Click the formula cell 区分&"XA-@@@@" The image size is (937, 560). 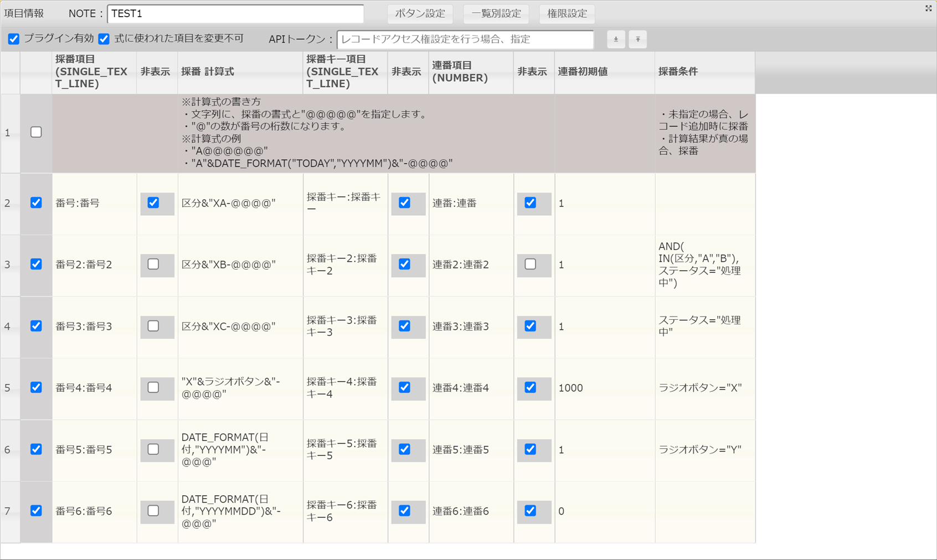click(x=240, y=204)
